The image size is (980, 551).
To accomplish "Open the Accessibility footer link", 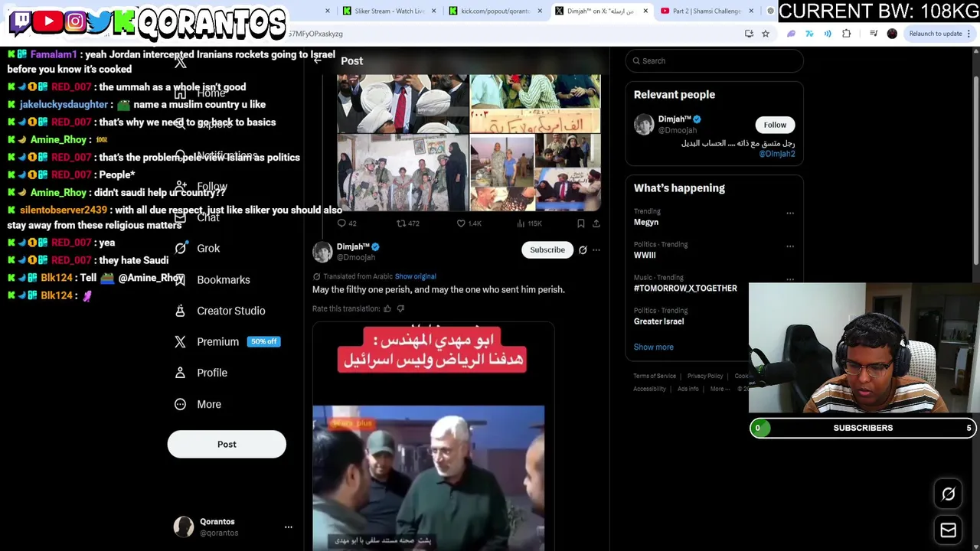I will point(649,389).
